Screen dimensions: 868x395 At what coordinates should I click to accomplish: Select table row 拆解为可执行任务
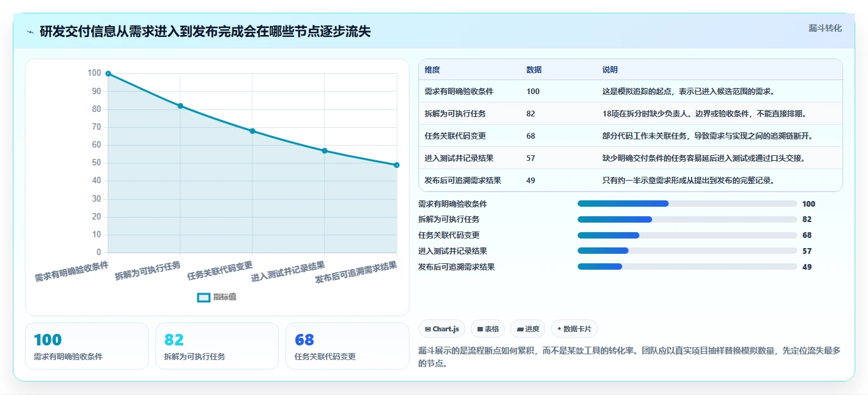[x=630, y=114]
